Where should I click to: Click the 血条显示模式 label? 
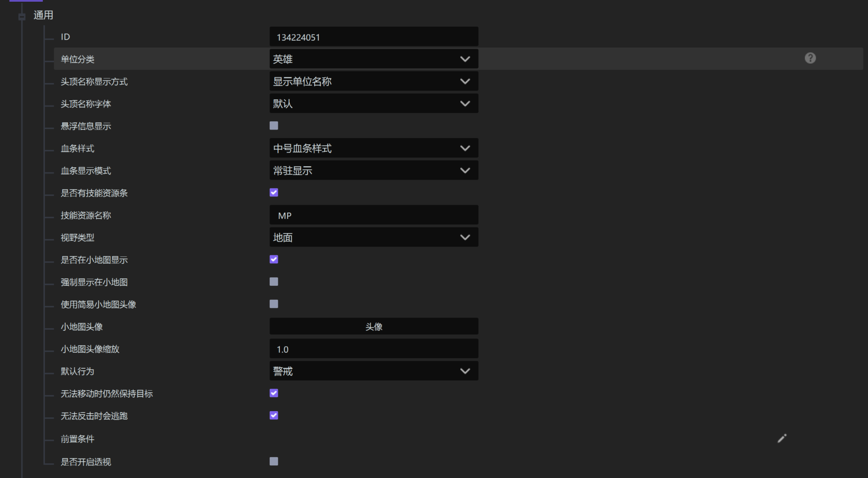[x=86, y=171]
